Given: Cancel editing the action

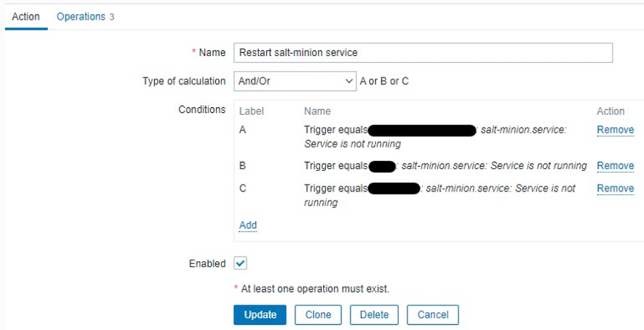Looking at the screenshot, I should tap(432, 315).
